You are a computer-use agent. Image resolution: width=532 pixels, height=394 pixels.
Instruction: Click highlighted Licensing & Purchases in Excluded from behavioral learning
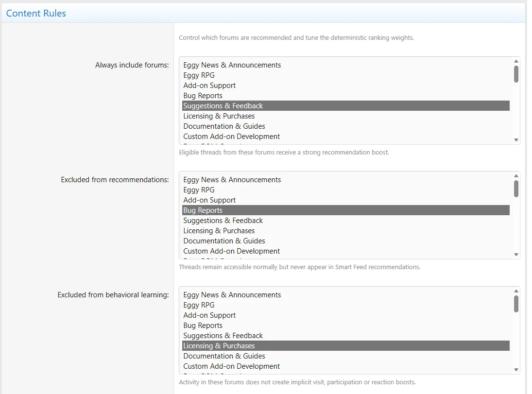tap(346, 346)
